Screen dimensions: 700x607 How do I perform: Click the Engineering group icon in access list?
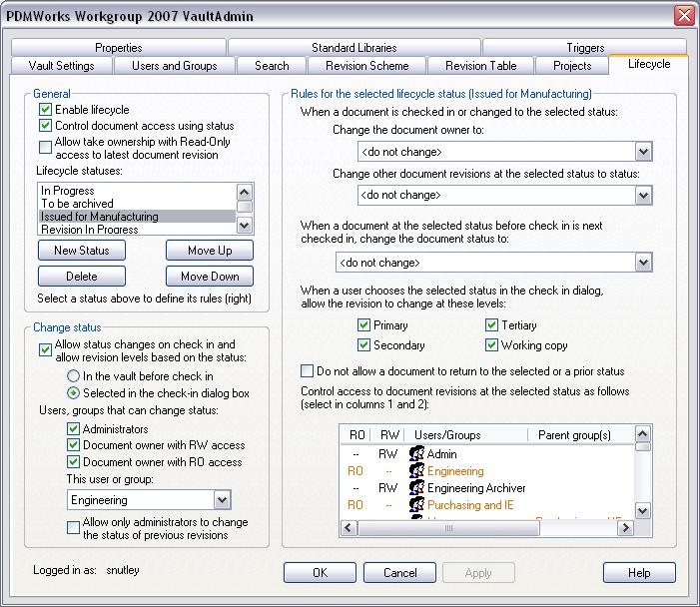click(x=416, y=470)
